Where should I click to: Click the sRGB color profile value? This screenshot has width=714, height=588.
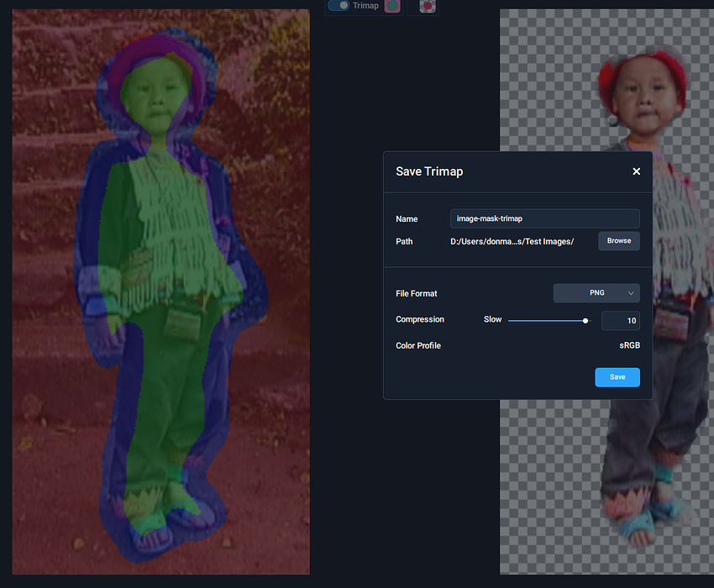(629, 345)
